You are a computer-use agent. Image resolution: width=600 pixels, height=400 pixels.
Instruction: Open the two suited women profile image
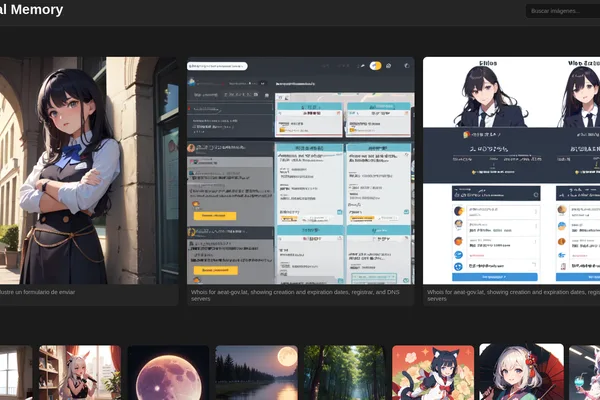[511, 170]
